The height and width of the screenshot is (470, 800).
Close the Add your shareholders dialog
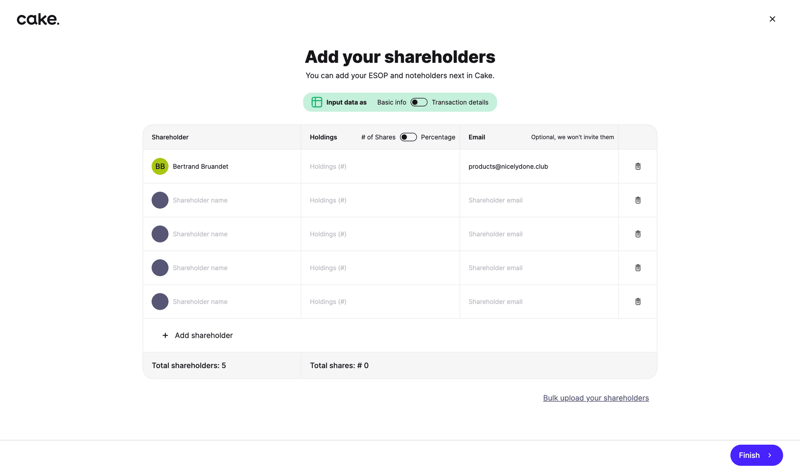[772, 19]
